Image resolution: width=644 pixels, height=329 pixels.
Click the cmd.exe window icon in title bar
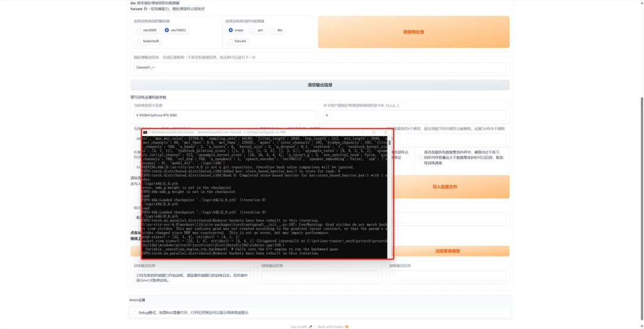click(144, 133)
